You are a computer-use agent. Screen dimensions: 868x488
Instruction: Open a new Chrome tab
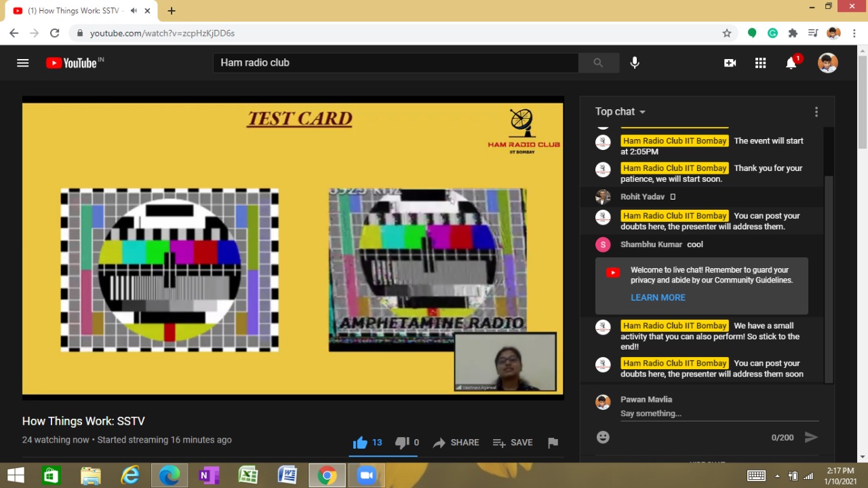click(171, 11)
